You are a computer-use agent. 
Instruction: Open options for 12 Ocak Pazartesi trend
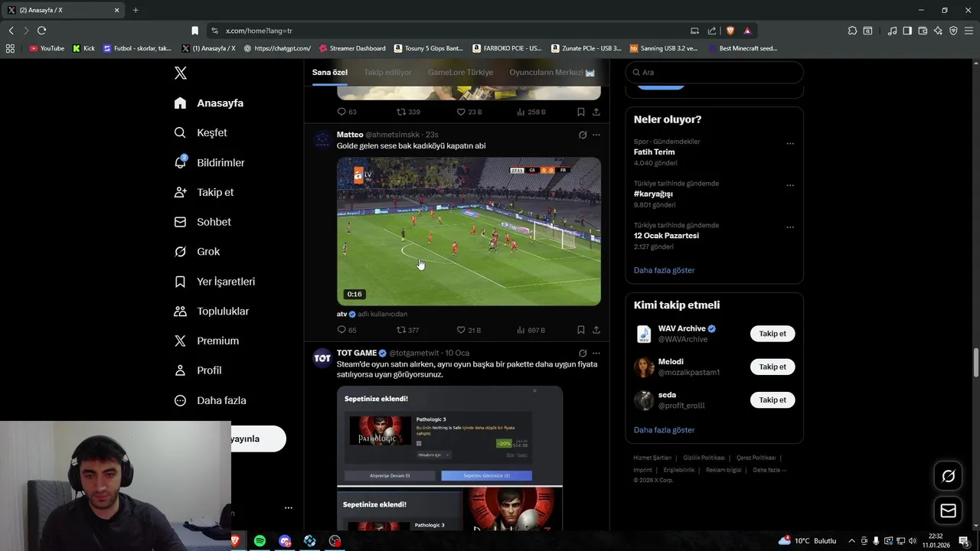(790, 227)
